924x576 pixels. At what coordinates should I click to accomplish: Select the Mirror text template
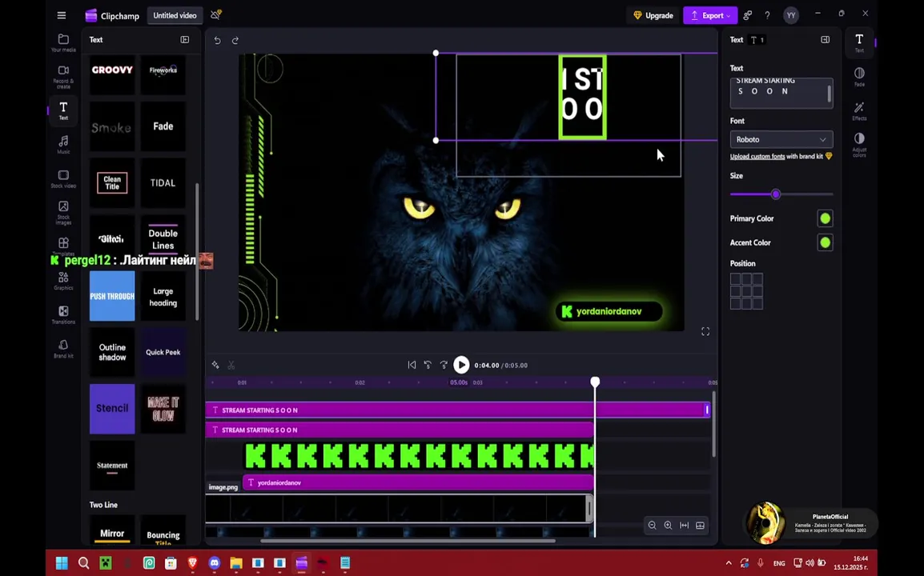point(112,530)
